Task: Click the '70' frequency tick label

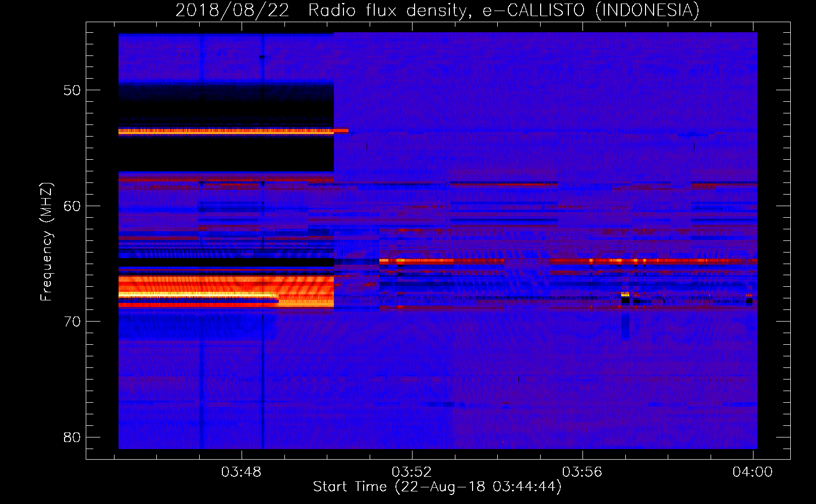Action: 72,322
